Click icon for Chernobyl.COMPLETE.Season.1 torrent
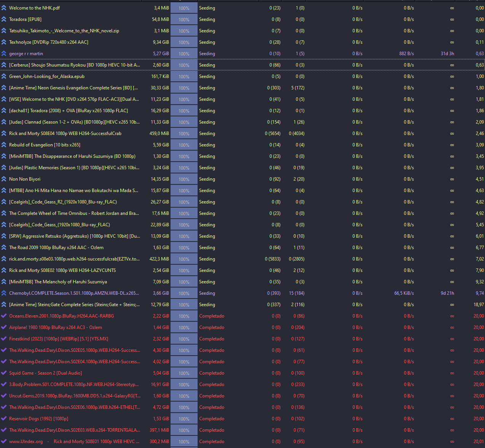 click(4, 293)
